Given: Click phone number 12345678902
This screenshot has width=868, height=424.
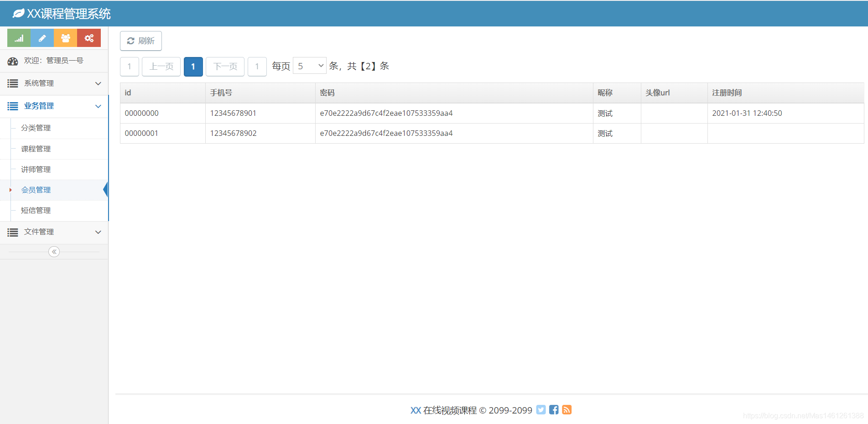Looking at the screenshot, I should pyautogui.click(x=233, y=134).
